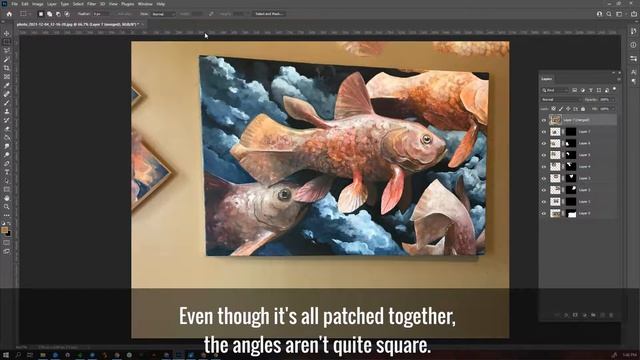Select the Hand tool
Image resolution: width=640 pixels, height=360 pixels.
tap(7, 198)
